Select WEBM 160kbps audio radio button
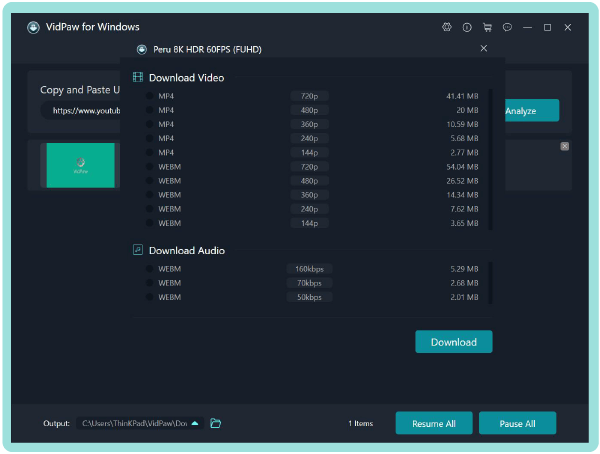The width and height of the screenshot is (600, 454). pyautogui.click(x=150, y=269)
